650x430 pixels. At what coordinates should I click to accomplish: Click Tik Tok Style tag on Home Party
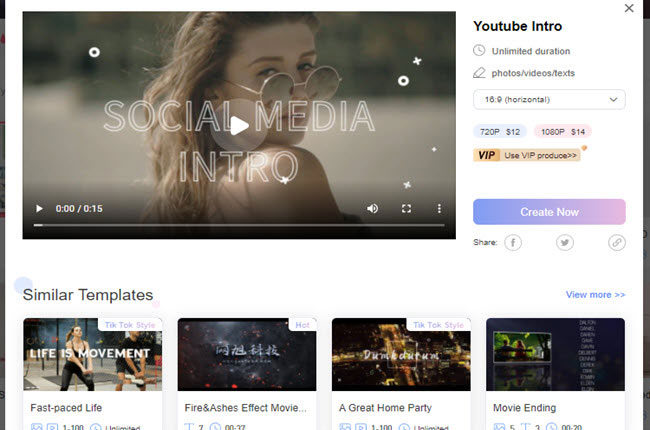[x=438, y=325]
